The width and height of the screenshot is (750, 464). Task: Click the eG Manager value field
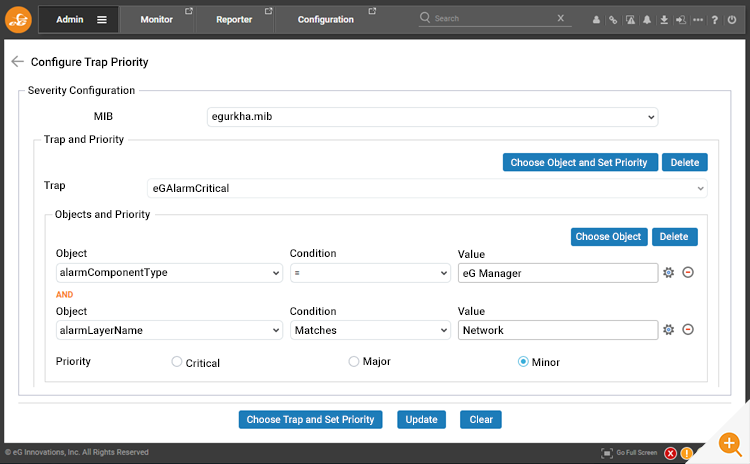558,273
